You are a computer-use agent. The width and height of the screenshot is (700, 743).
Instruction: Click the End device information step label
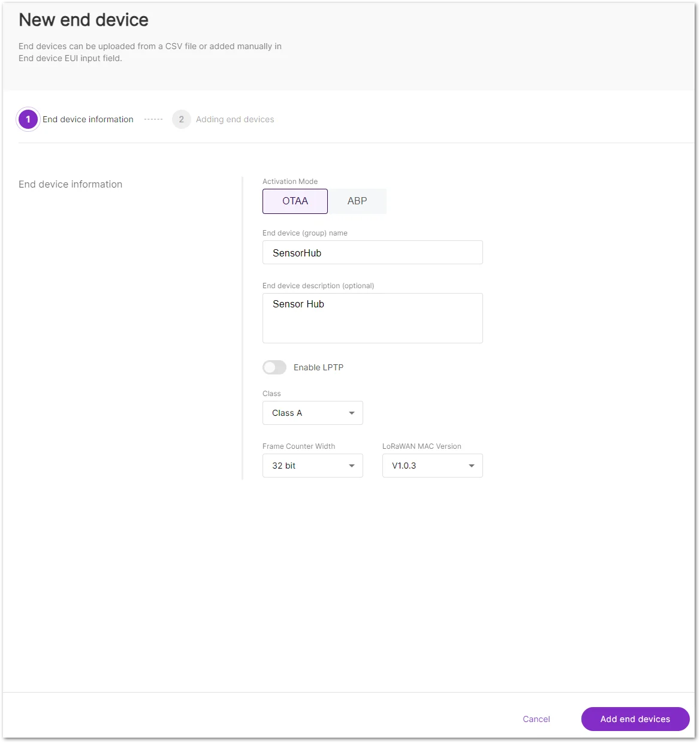pyautogui.click(x=88, y=119)
